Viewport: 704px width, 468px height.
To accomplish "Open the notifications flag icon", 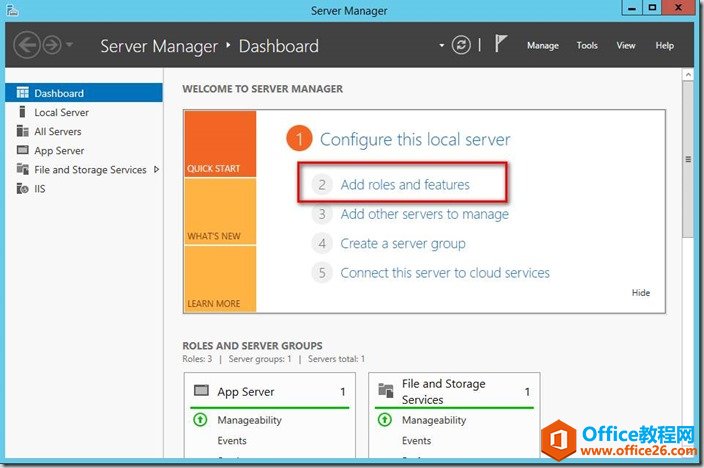I will pyautogui.click(x=501, y=44).
